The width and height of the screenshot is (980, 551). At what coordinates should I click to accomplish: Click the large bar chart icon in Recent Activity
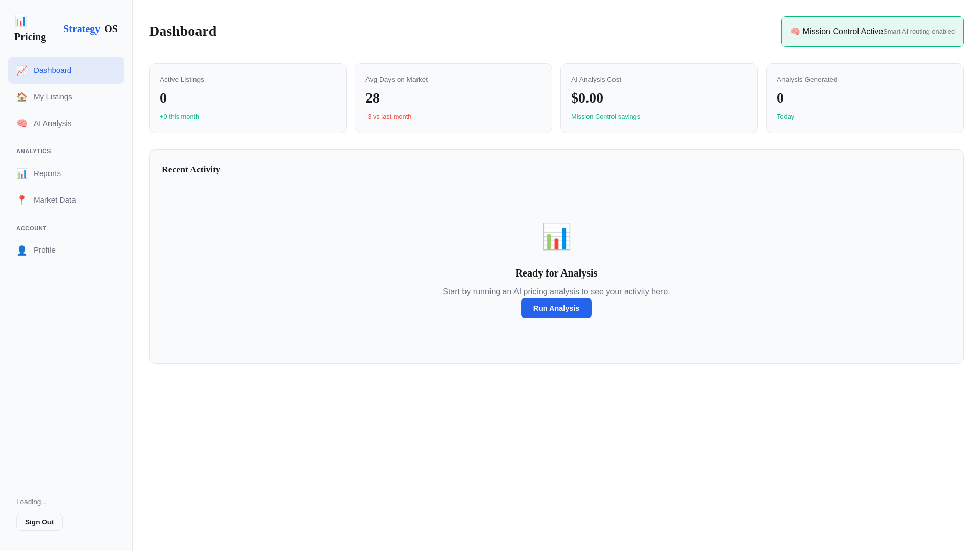[x=556, y=237]
